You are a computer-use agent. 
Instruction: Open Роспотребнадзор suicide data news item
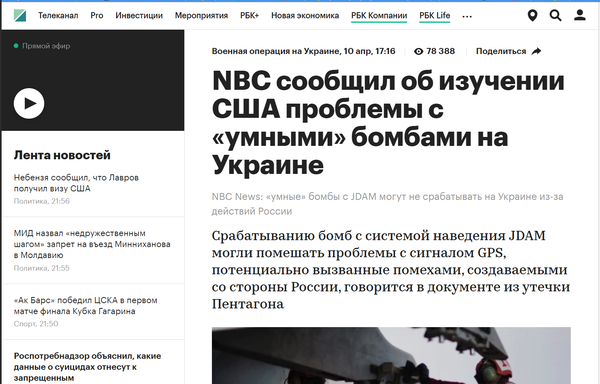pos(87,367)
